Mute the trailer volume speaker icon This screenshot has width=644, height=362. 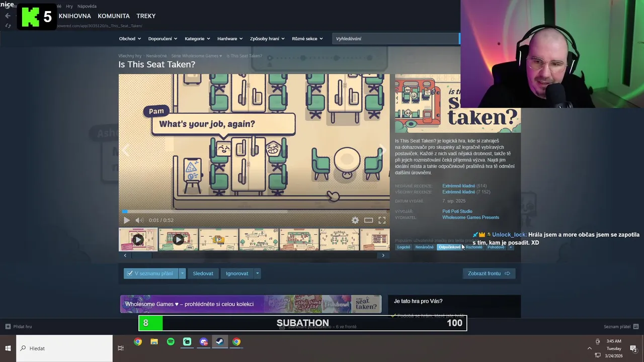click(x=139, y=220)
